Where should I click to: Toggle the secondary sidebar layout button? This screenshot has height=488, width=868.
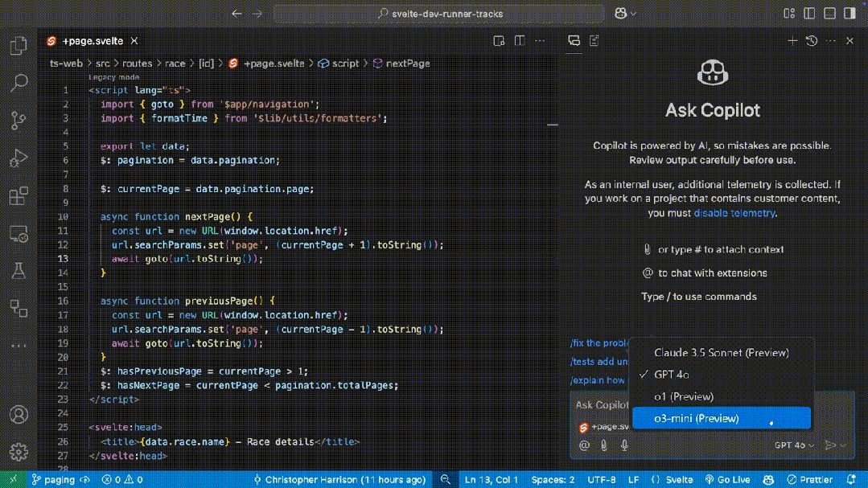848,14
